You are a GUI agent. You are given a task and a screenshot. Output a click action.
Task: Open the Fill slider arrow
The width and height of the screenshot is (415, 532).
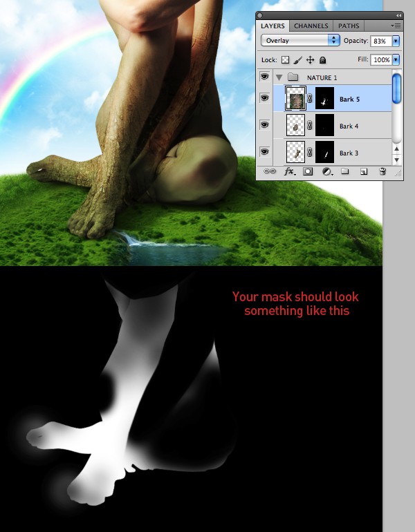coord(396,59)
